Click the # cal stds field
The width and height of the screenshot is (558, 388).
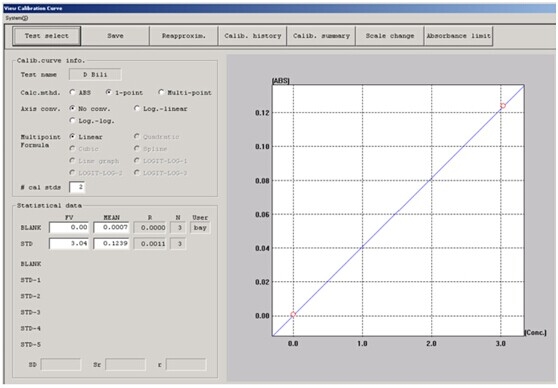tap(77, 187)
